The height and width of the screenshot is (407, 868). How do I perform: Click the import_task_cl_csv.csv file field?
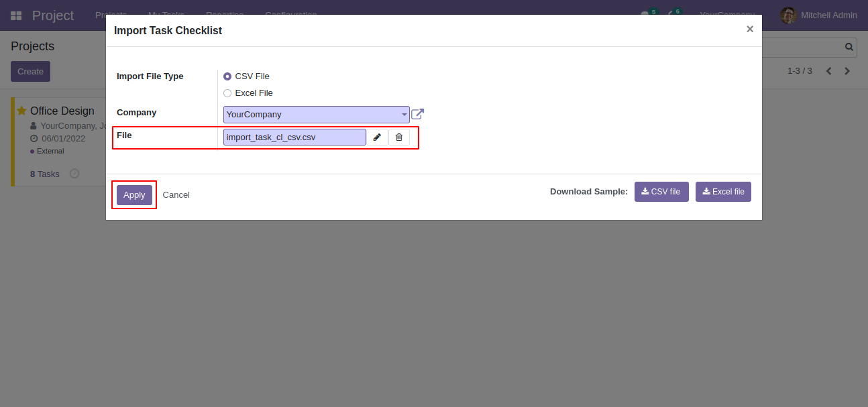coord(294,137)
